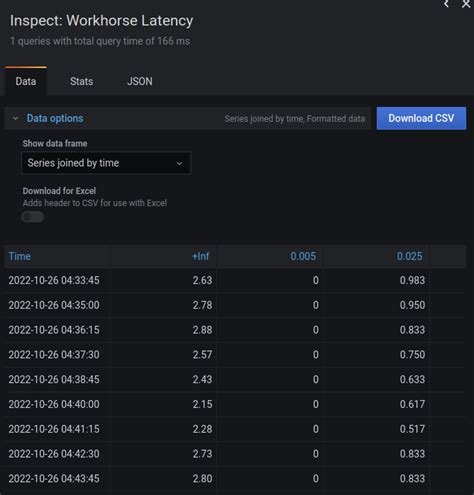Sort by the 0.025 column header
Screen dimensions: 474x495
click(x=409, y=256)
